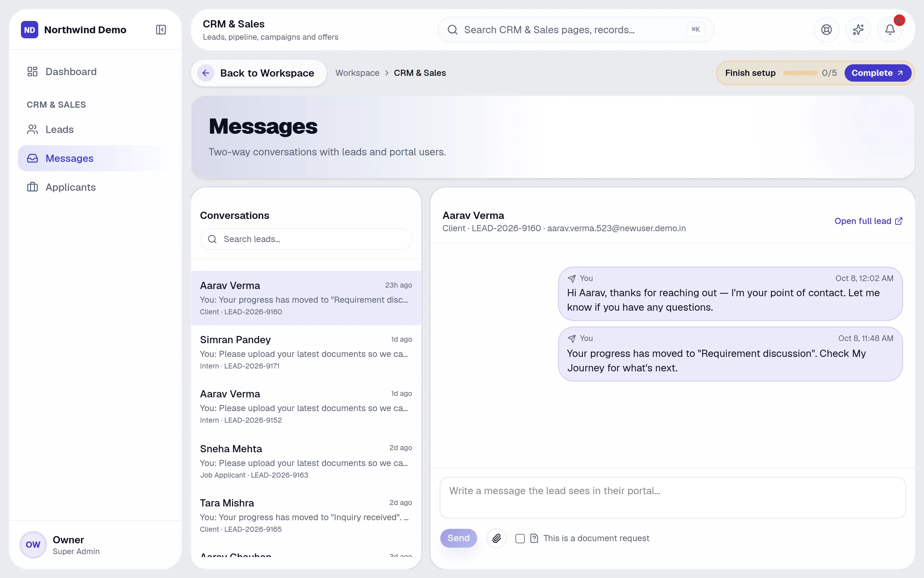The image size is (924, 578).
Task: Click the Oct 8, 11:48 AM message bubble
Action: (730, 354)
